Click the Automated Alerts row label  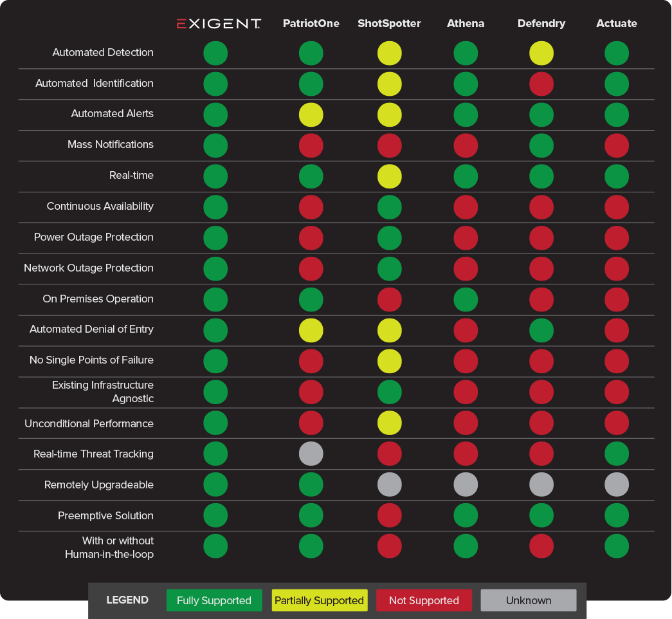pos(113,114)
